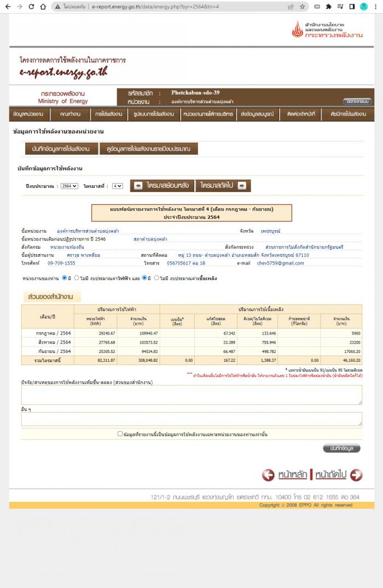The height and width of the screenshot is (588, 383).
Task: Tick the data confirmation checkbox
Action: pos(120,433)
